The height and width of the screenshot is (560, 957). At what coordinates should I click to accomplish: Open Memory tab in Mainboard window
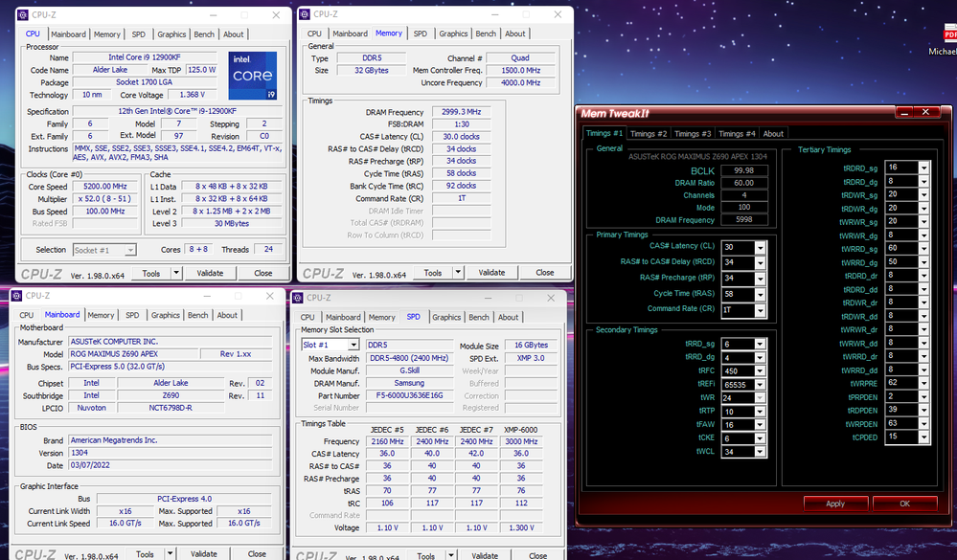click(101, 315)
